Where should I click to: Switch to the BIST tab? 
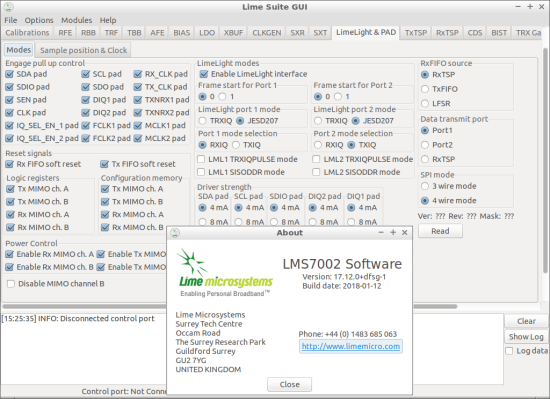(x=499, y=33)
